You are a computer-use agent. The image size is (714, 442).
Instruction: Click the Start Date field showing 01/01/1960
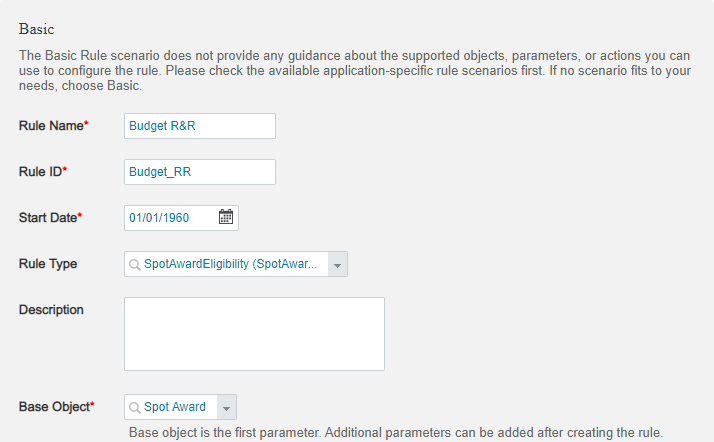[x=181, y=218]
